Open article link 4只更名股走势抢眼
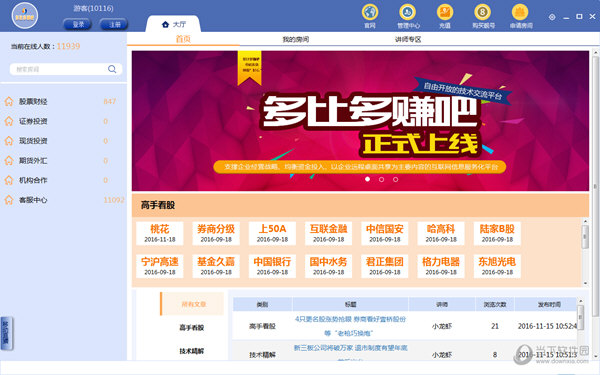The height and width of the screenshot is (375, 600). pos(350,326)
